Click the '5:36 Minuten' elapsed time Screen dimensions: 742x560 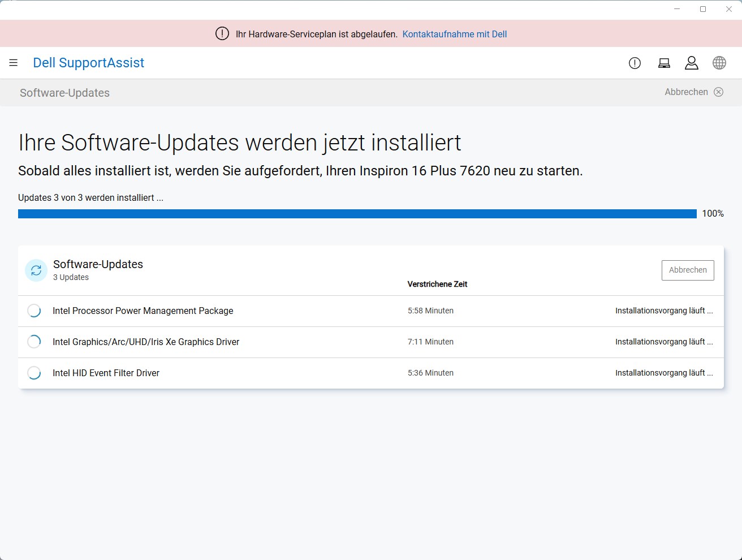tap(430, 373)
